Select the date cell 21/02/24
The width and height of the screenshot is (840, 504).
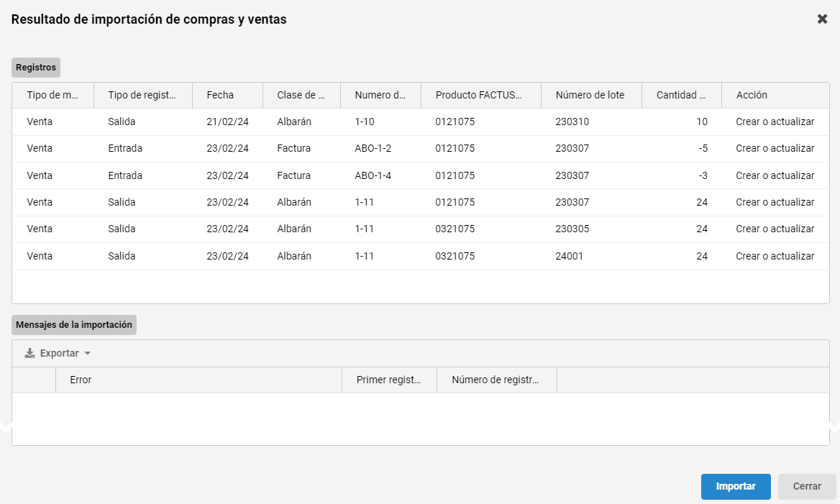228,122
